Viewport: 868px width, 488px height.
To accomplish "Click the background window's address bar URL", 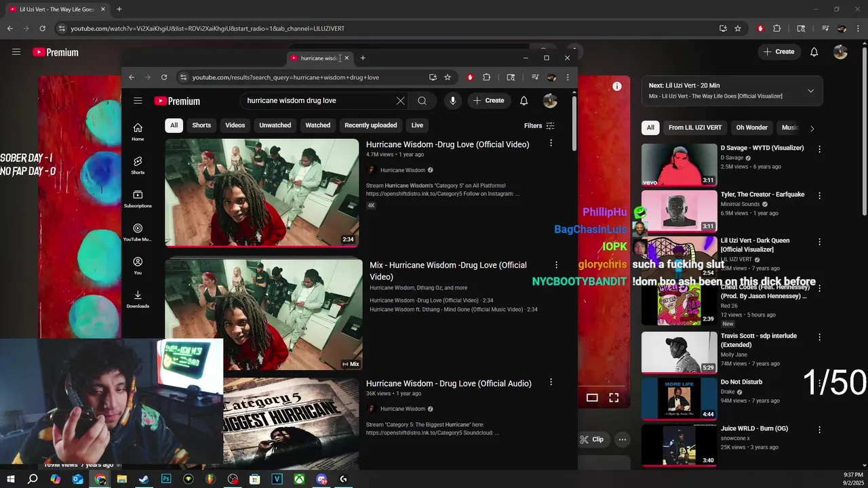I will point(208,28).
